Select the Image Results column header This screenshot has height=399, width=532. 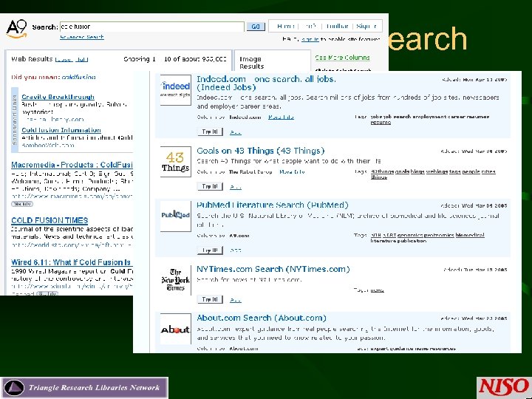[251, 63]
